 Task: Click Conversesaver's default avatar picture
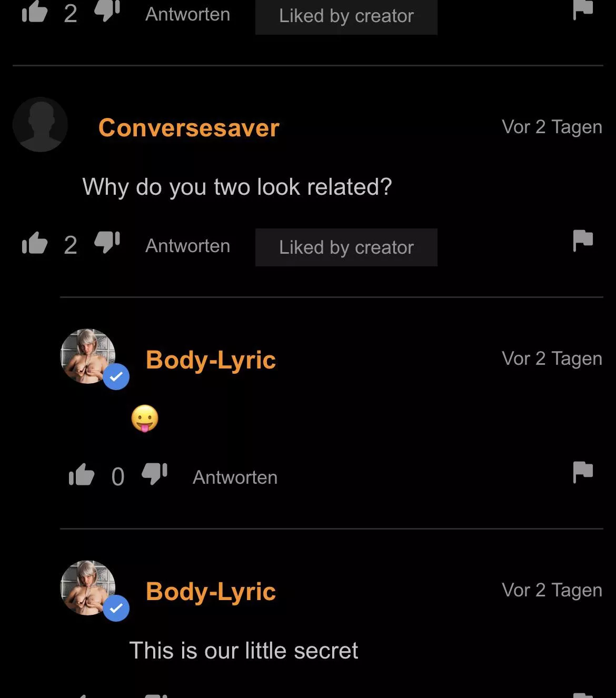point(40,125)
